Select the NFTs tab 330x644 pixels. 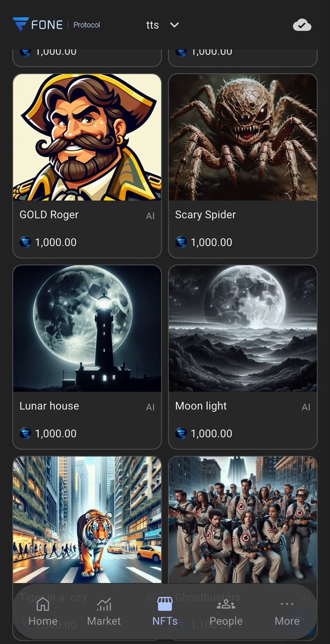coord(165,613)
